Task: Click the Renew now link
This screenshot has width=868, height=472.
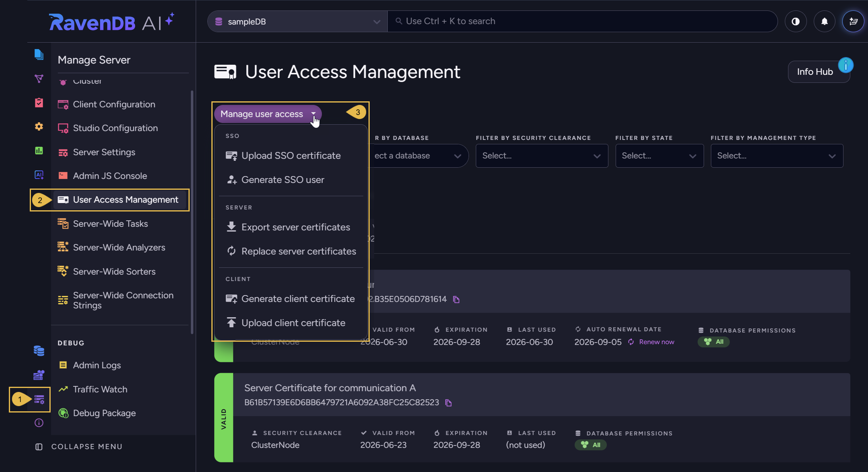Action: [x=651, y=342]
